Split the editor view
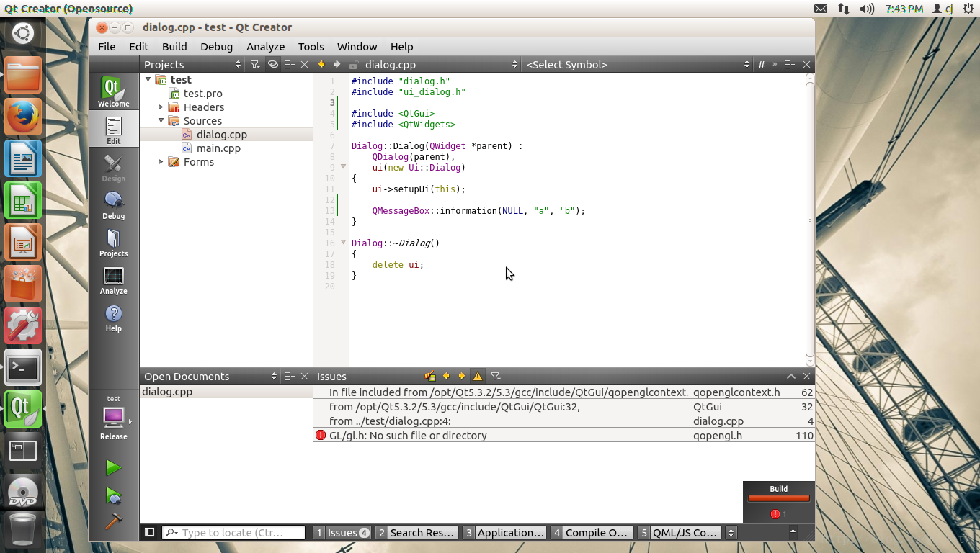 click(x=789, y=65)
